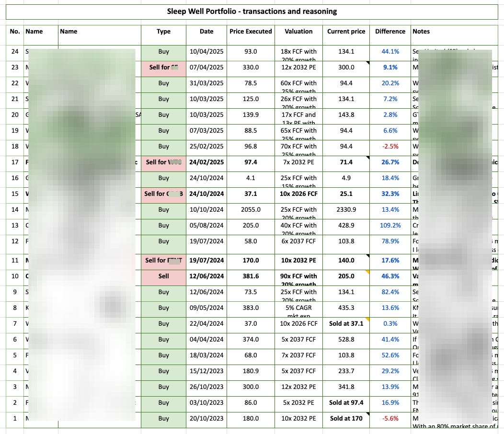Click the "Current price" header cell

coord(346,35)
